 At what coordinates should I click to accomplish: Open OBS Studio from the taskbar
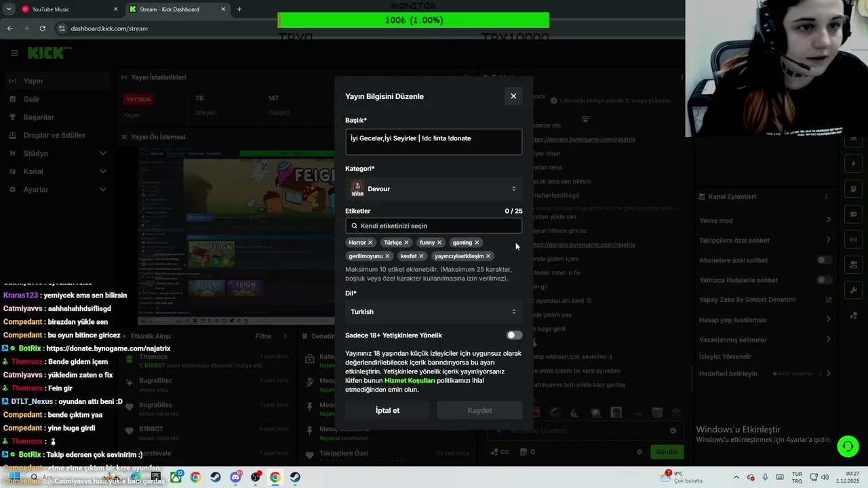click(x=255, y=477)
